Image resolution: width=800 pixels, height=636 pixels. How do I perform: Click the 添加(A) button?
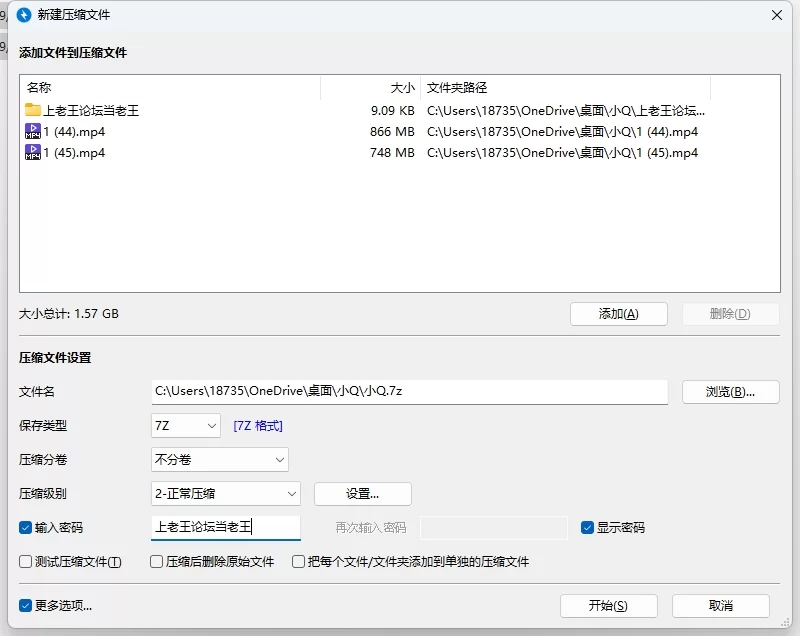tap(618, 314)
